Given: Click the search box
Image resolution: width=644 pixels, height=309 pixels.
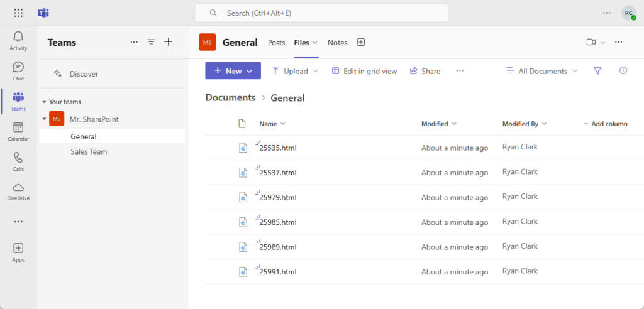Looking at the screenshot, I should point(321,13).
